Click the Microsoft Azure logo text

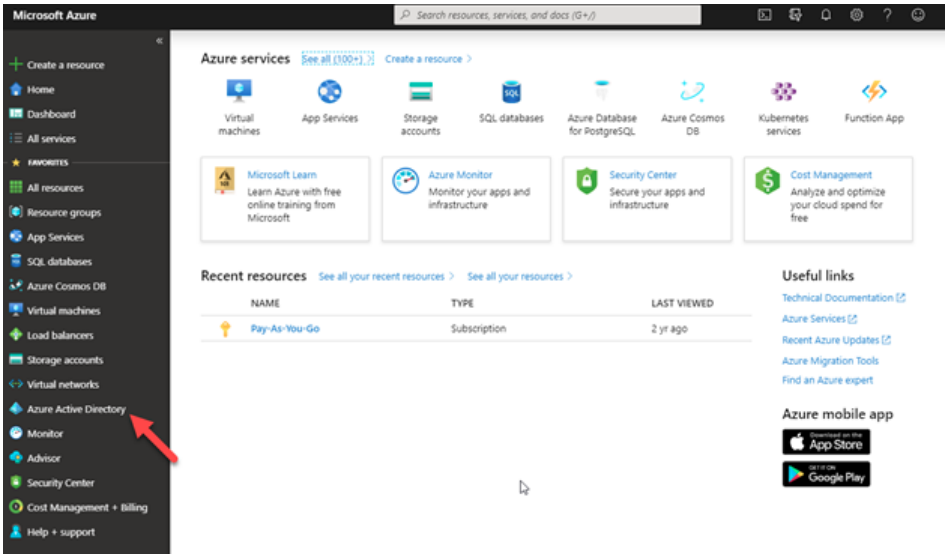(55, 15)
